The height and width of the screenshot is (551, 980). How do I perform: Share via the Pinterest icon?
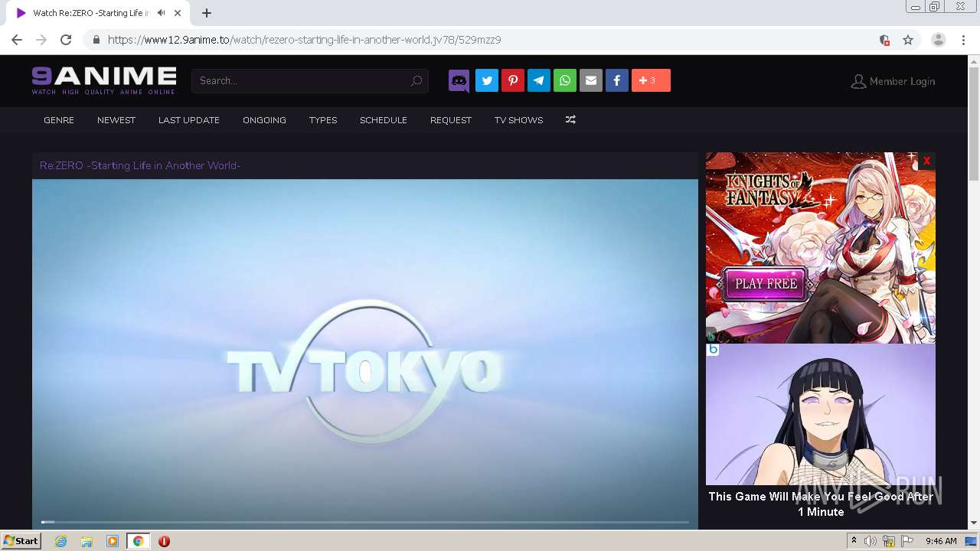pyautogui.click(x=513, y=80)
